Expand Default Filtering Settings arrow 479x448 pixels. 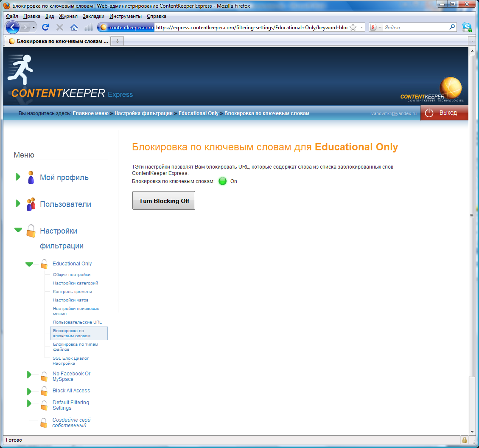point(29,403)
